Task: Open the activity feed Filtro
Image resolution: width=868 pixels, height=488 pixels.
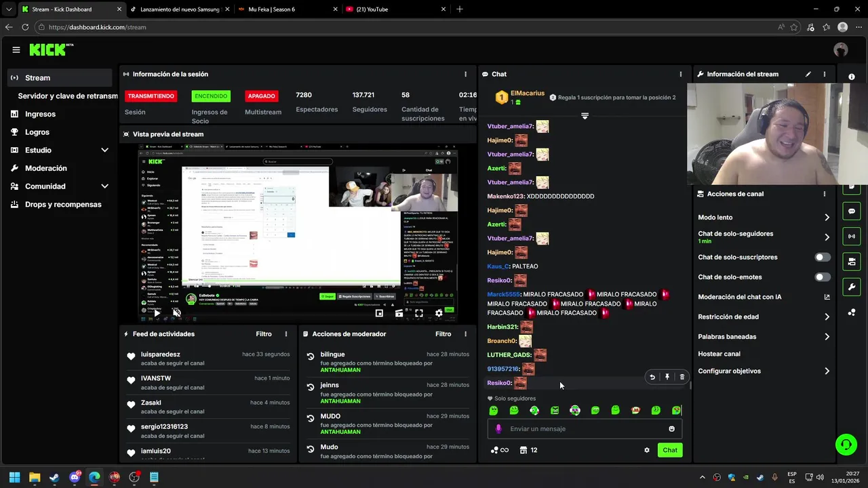Action: [x=264, y=334]
